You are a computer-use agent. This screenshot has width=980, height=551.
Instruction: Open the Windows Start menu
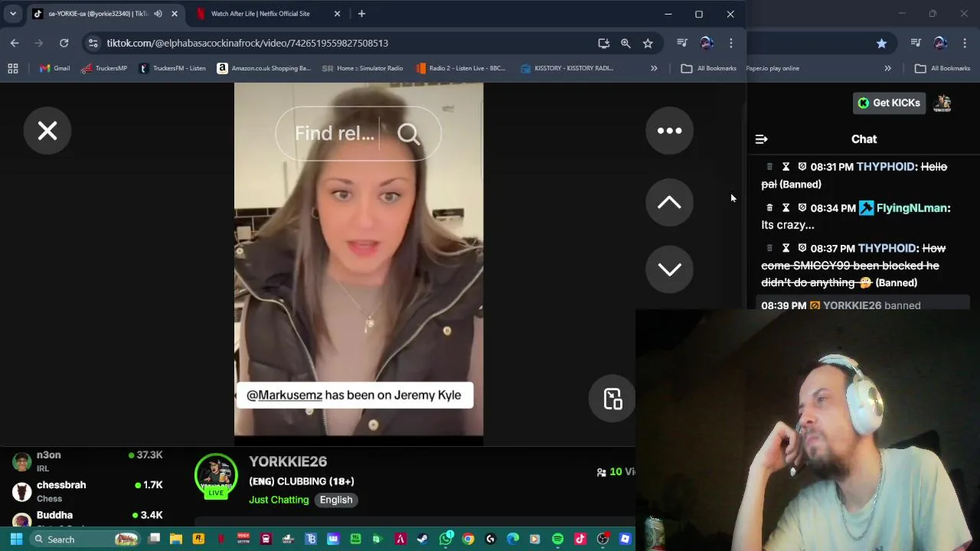coord(16,540)
